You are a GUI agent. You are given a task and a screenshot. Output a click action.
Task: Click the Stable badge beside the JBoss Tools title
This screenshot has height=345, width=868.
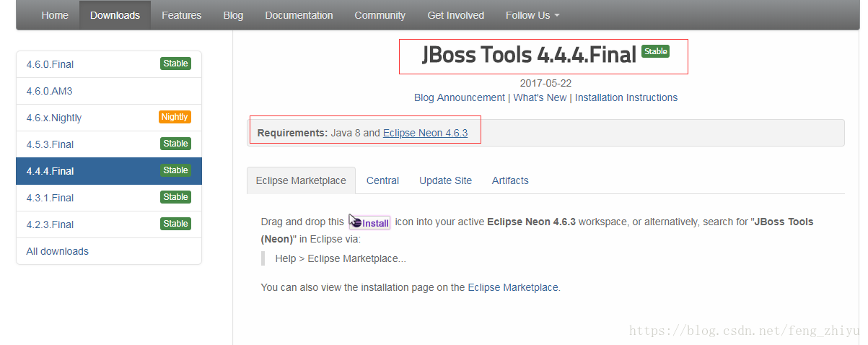pos(656,51)
